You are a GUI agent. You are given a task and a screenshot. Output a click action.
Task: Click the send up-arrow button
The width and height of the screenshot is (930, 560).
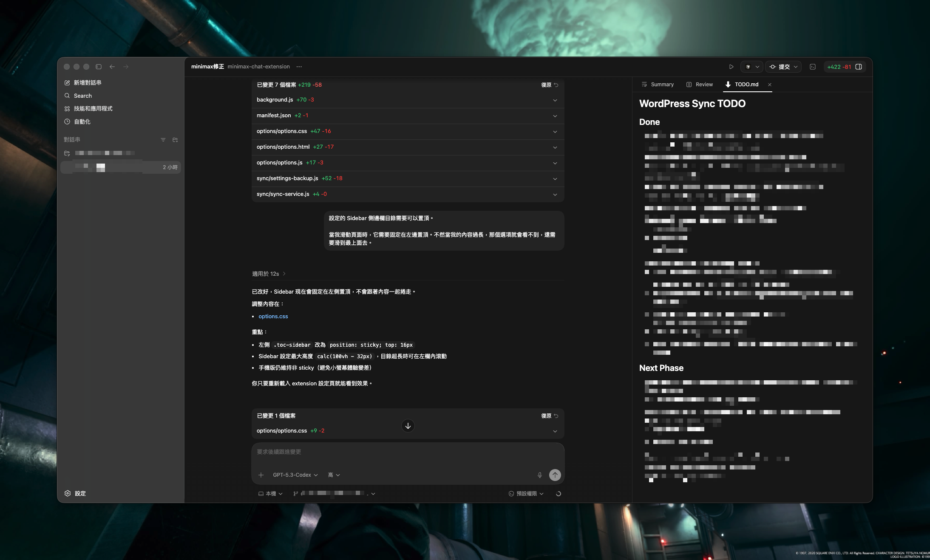(555, 475)
